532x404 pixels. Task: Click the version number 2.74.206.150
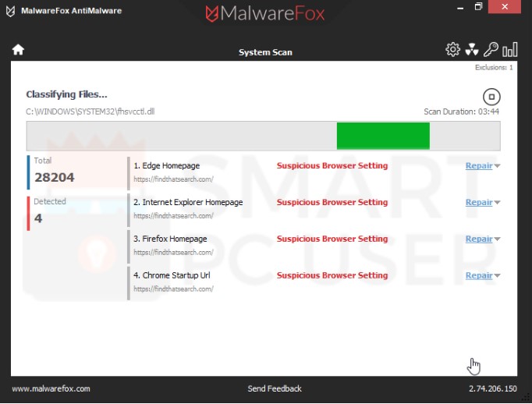pyautogui.click(x=493, y=388)
